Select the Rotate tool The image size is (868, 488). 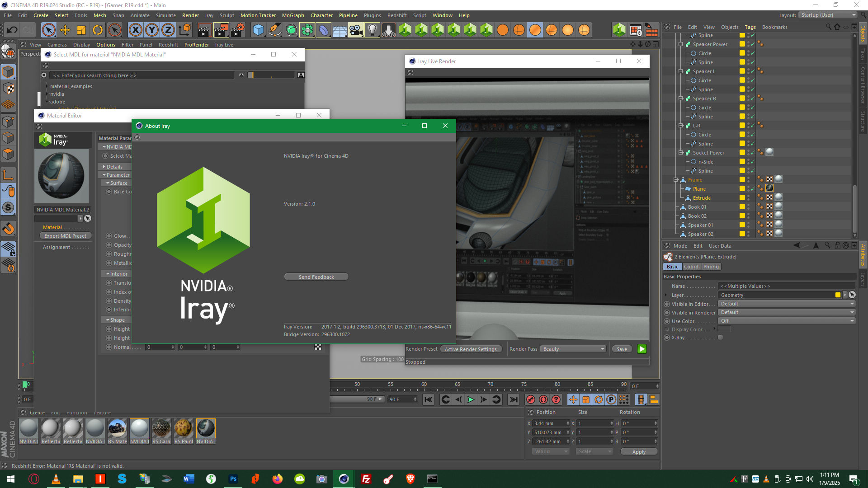[98, 30]
